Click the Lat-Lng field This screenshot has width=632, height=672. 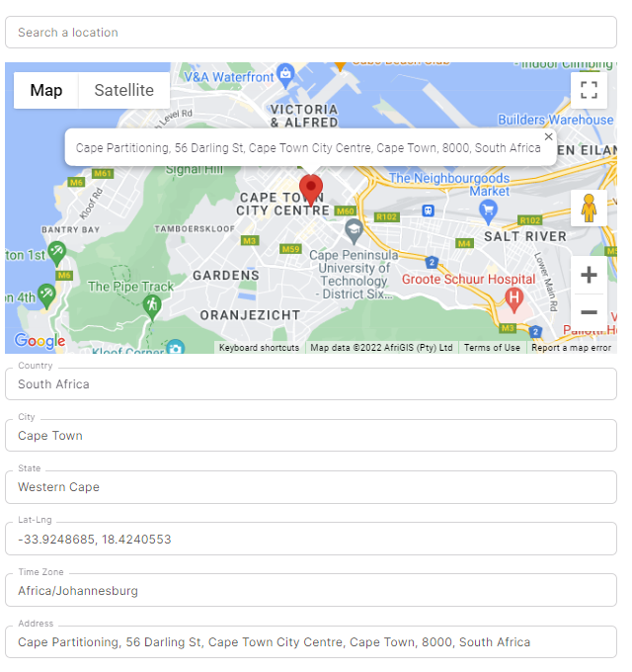pos(311,539)
